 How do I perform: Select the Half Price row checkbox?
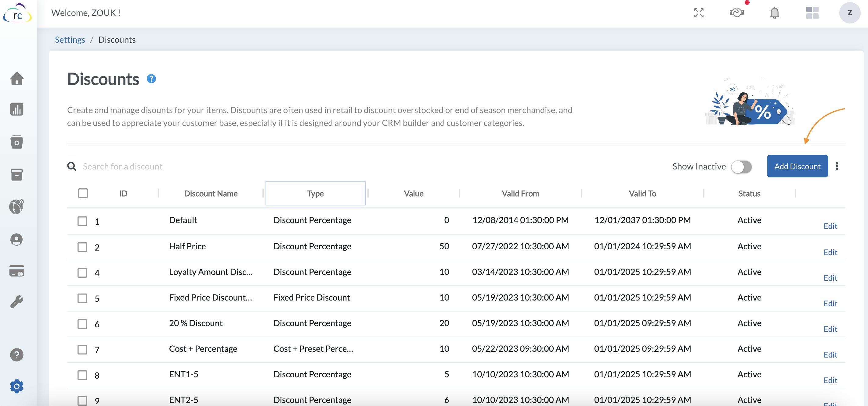coord(82,247)
